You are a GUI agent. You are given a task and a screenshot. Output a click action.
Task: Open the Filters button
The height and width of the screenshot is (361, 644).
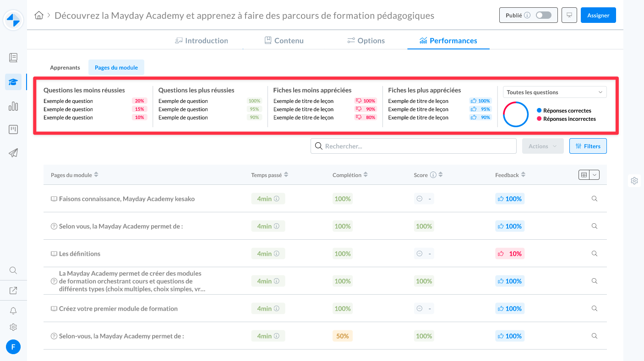coord(588,146)
